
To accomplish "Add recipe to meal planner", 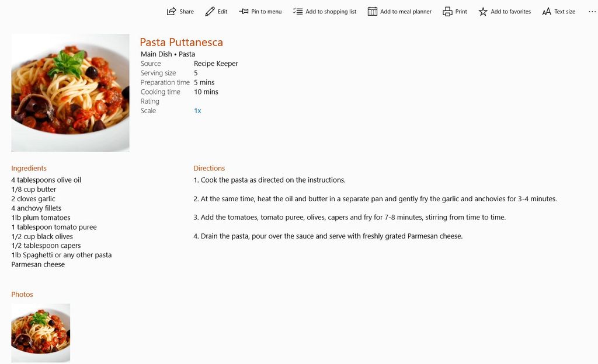I will click(x=399, y=11).
